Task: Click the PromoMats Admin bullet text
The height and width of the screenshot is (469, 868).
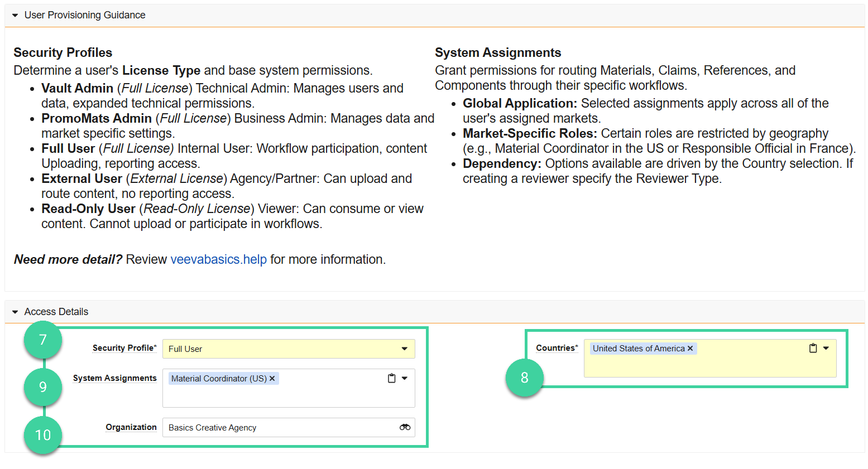Action: click(x=238, y=125)
